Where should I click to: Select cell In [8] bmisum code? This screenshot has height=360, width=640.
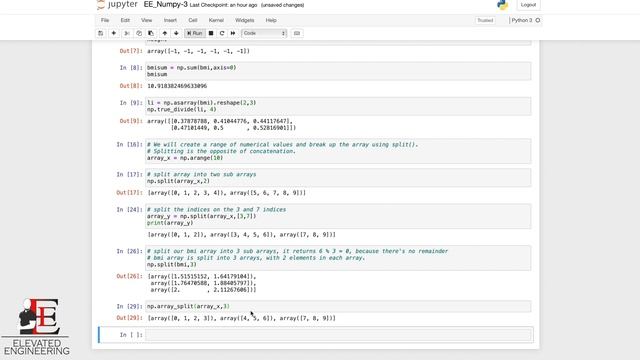point(338,71)
